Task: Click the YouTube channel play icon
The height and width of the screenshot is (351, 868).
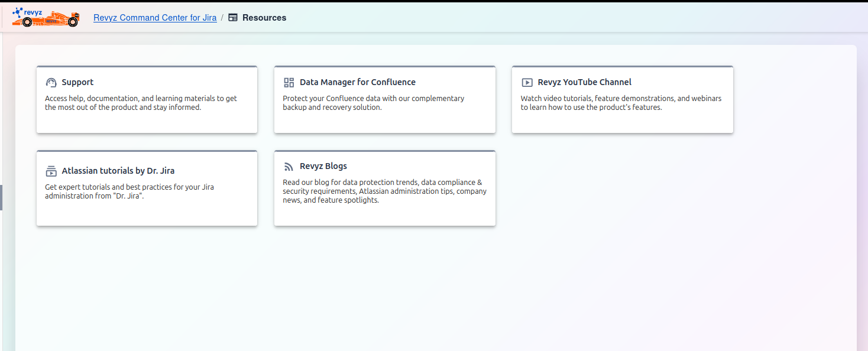Action: pyautogui.click(x=527, y=83)
